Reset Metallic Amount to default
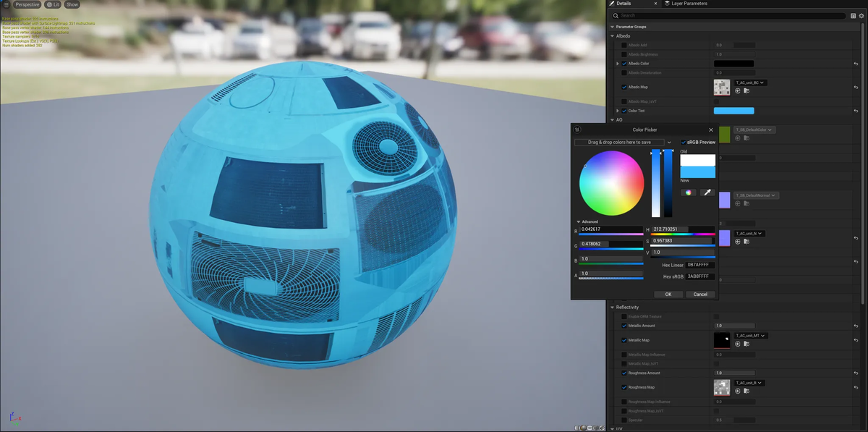868x432 pixels. (x=856, y=326)
